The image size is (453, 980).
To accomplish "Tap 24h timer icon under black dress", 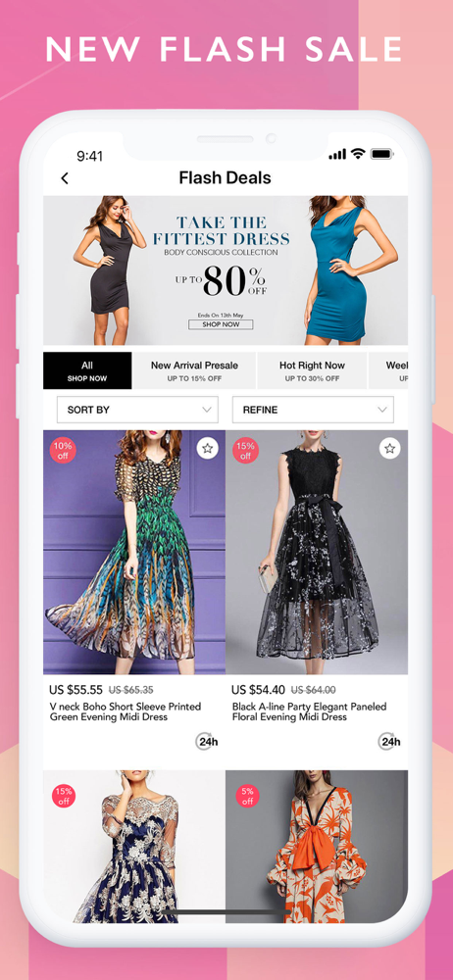I will point(390,741).
